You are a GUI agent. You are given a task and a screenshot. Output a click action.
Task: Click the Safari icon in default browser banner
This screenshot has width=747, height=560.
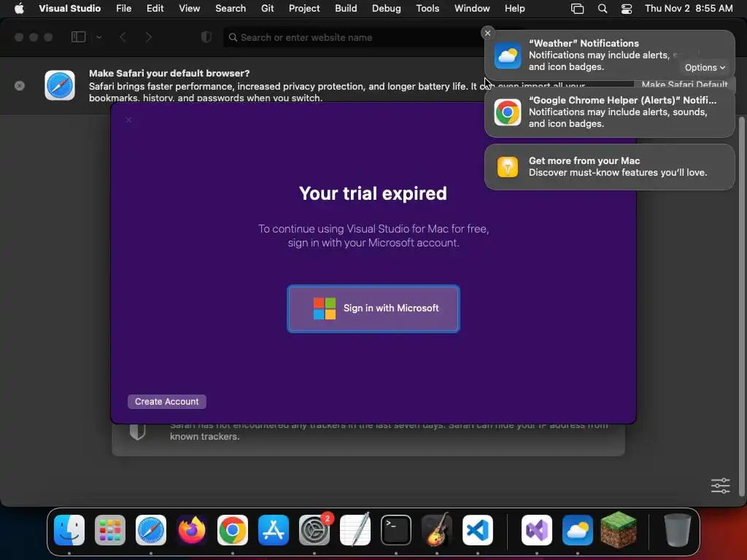[x=60, y=85]
